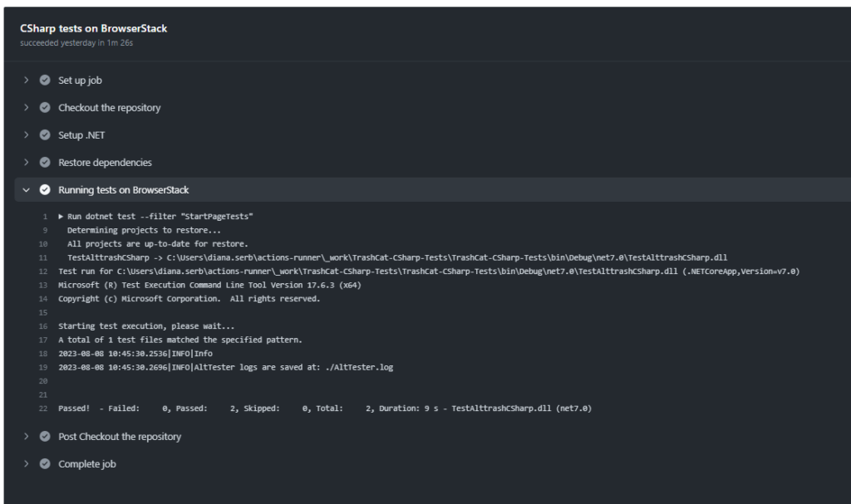This screenshot has width=851, height=504.
Task: Expand the Restore dependencies step chevron
Action: 26,162
